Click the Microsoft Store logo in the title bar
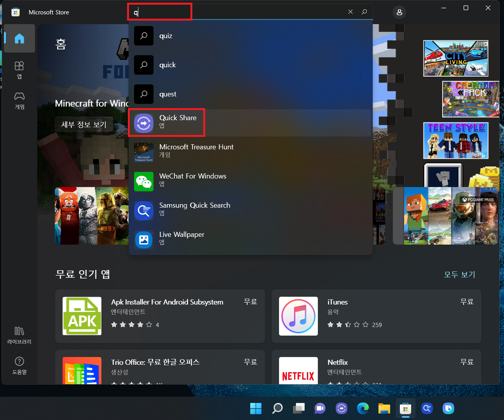This screenshot has width=504, height=420. [16, 12]
